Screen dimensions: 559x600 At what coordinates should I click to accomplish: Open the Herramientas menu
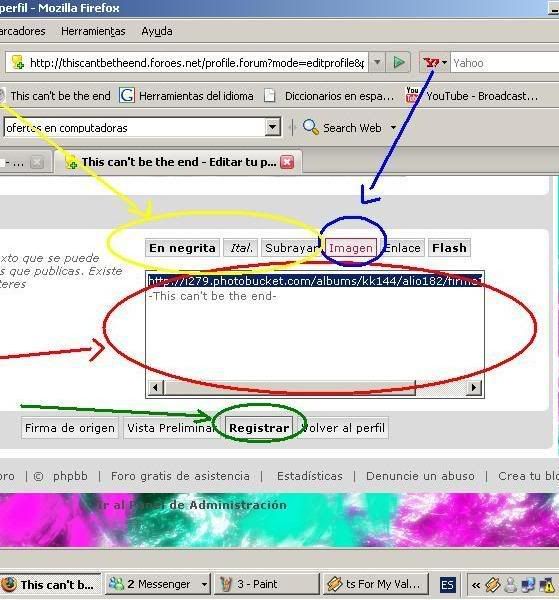(x=93, y=31)
